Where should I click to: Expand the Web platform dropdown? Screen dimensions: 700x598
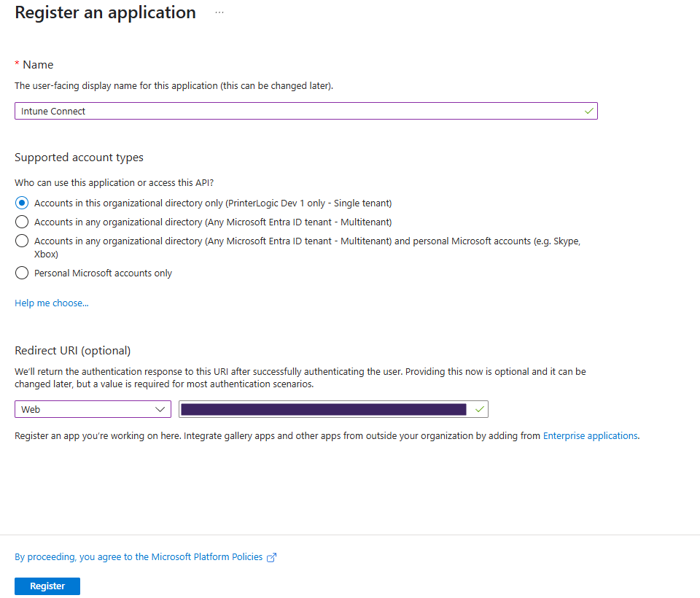pos(93,409)
